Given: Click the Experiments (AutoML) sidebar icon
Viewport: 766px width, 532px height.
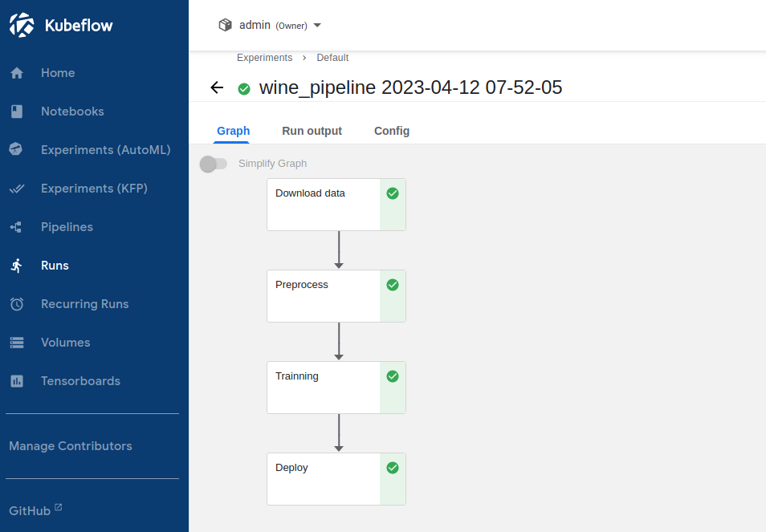Looking at the screenshot, I should click(x=17, y=149).
